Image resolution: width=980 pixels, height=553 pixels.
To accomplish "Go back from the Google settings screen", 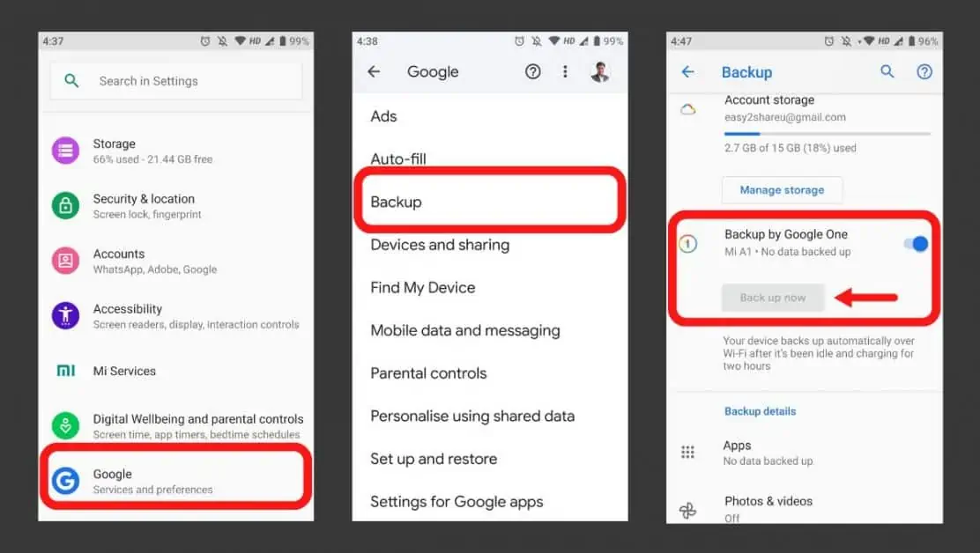I will click(374, 72).
